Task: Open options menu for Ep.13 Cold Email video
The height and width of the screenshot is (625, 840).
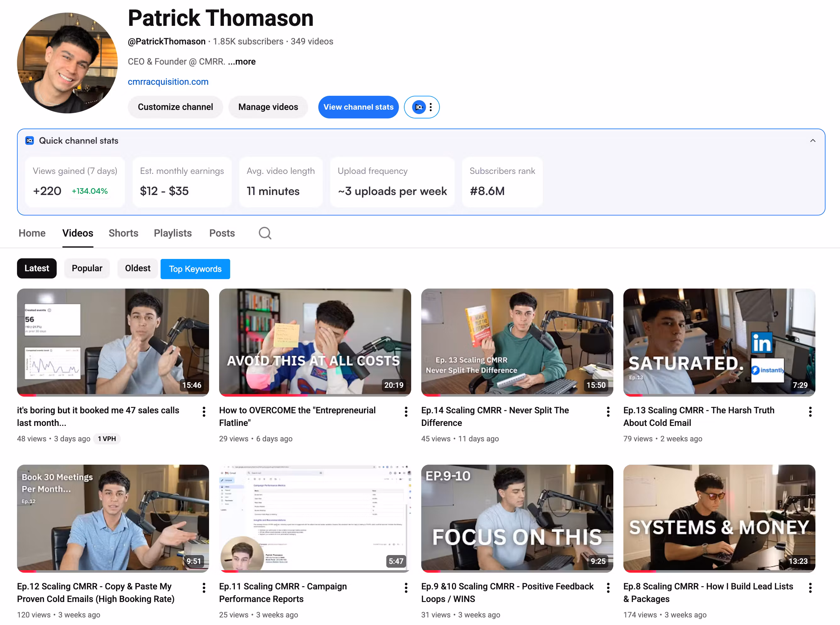Action: pos(810,412)
